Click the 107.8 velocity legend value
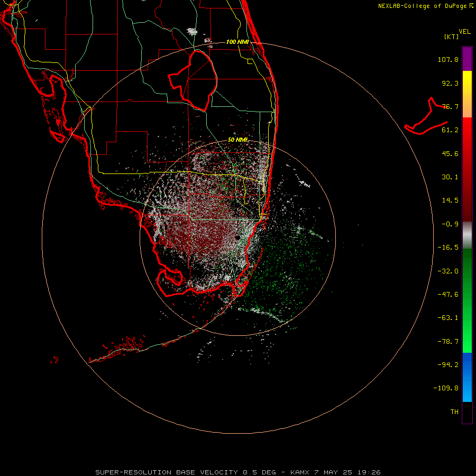The image size is (476, 476). [448, 59]
